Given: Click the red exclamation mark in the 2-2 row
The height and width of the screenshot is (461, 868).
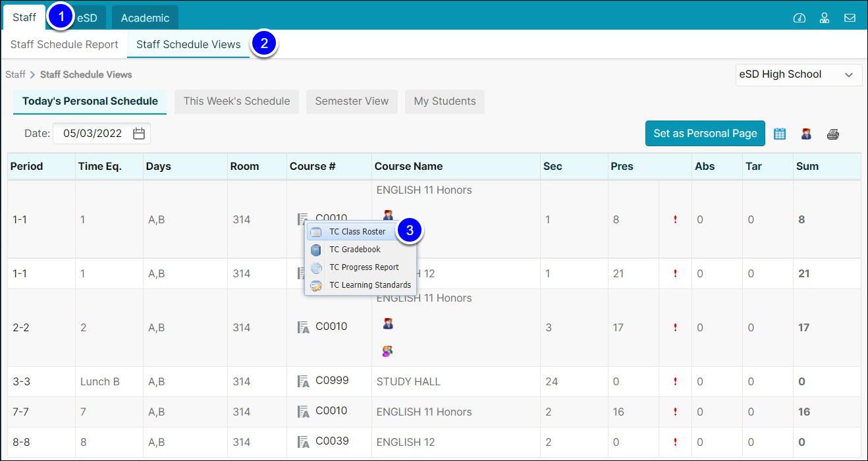Looking at the screenshot, I should (x=675, y=327).
